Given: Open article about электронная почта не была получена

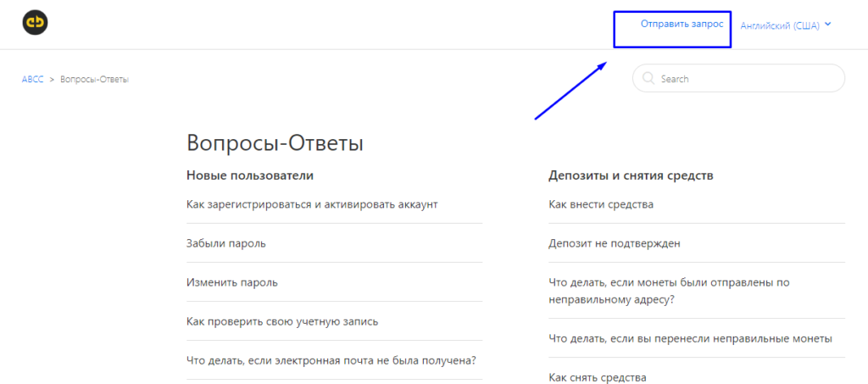Looking at the screenshot, I should point(332,360).
